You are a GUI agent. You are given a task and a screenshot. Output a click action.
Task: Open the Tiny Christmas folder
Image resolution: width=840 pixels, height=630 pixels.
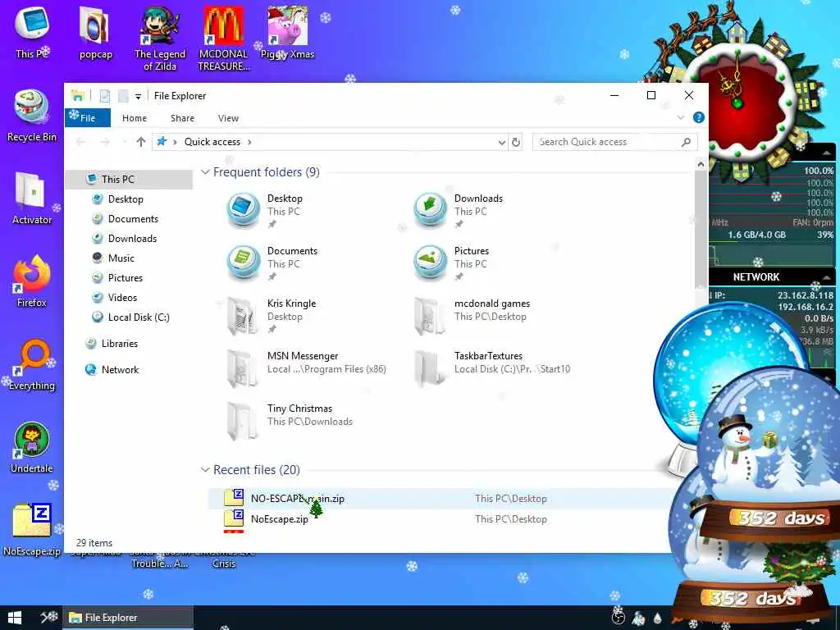290,421
